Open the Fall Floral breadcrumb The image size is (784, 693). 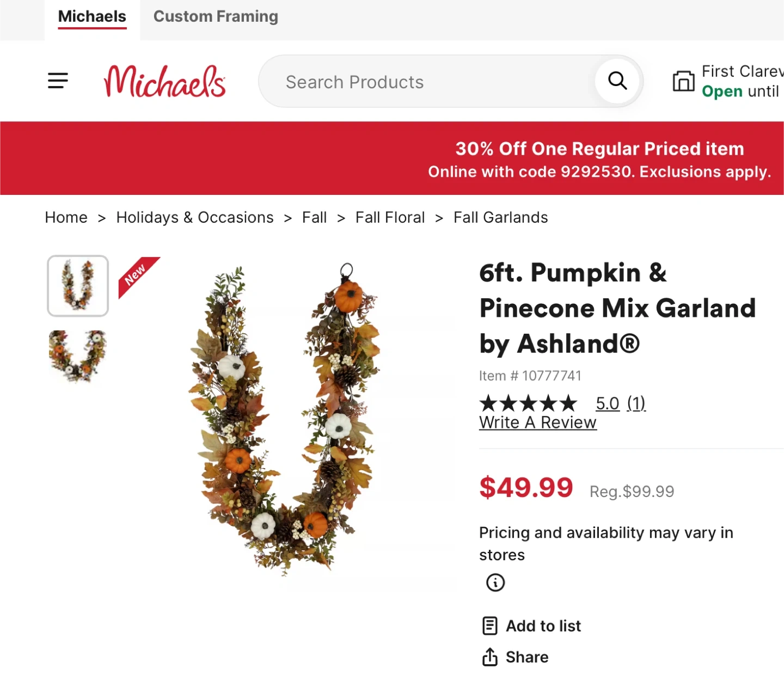390,218
